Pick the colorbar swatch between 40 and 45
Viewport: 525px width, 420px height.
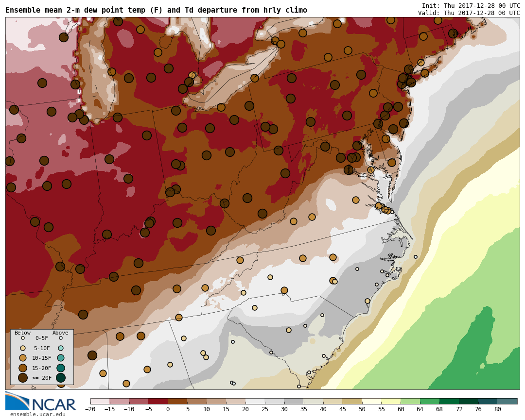coord(333,401)
